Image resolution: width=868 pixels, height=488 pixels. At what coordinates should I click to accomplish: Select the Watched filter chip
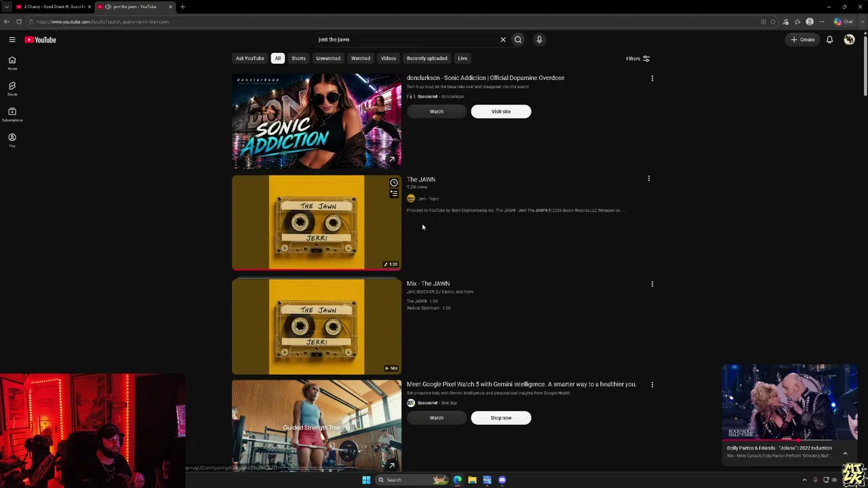(x=361, y=58)
